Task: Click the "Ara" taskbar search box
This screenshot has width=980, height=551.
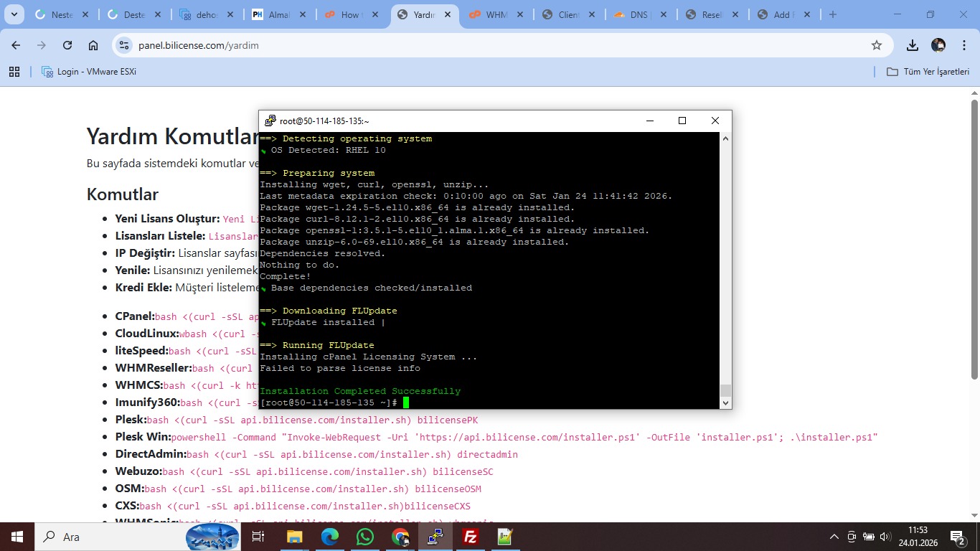Action: click(x=136, y=537)
